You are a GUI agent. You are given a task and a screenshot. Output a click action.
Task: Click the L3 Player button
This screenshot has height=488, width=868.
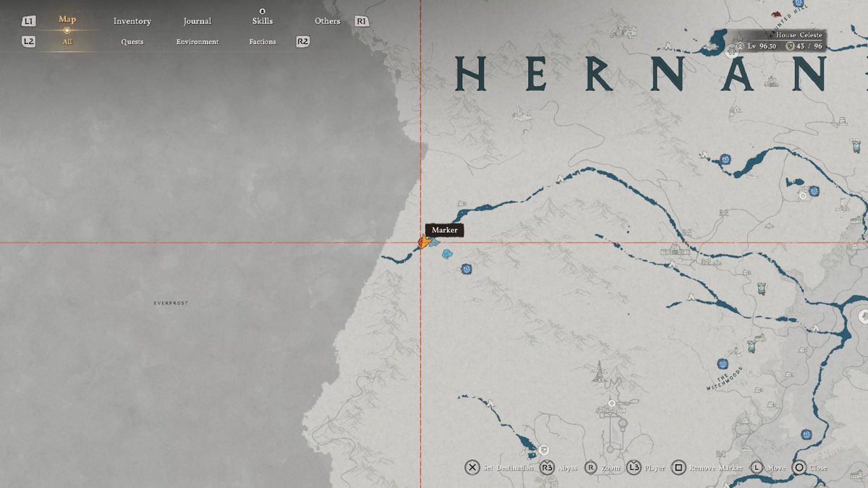click(x=646, y=468)
